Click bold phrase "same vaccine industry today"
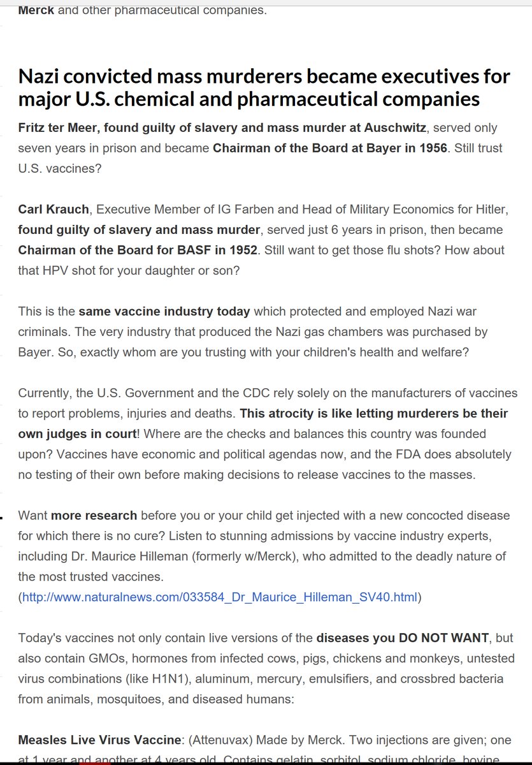 tap(164, 312)
